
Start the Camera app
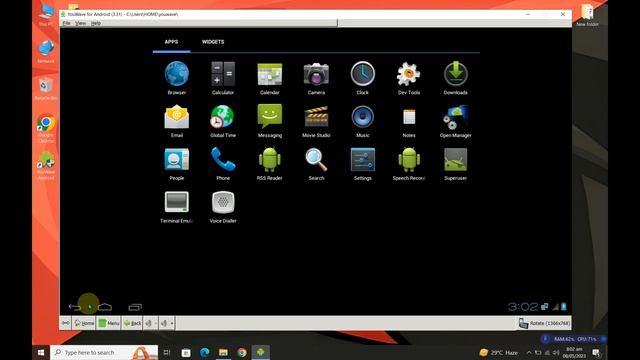[x=316, y=78]
